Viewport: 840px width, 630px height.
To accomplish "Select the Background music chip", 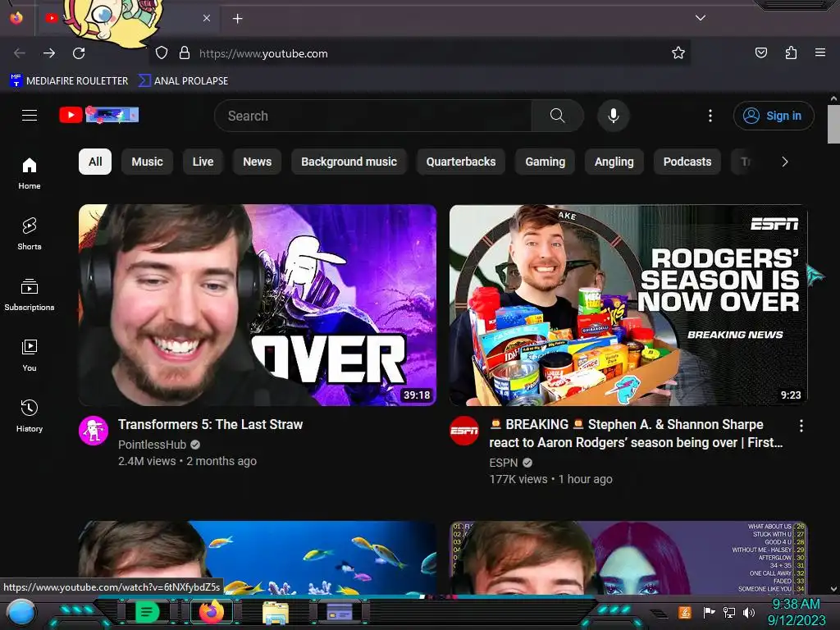I will (349, 162).
